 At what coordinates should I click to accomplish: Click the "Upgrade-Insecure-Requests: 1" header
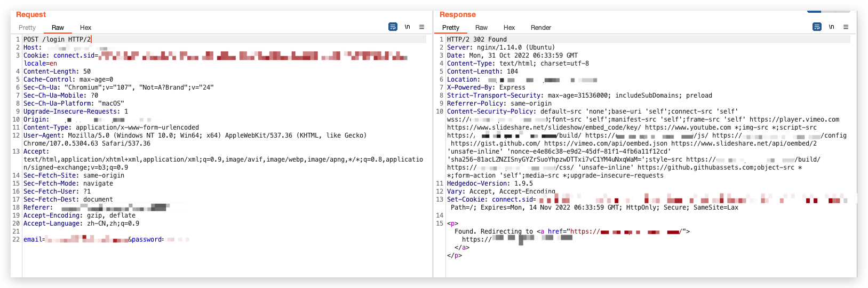click(76, 111)
